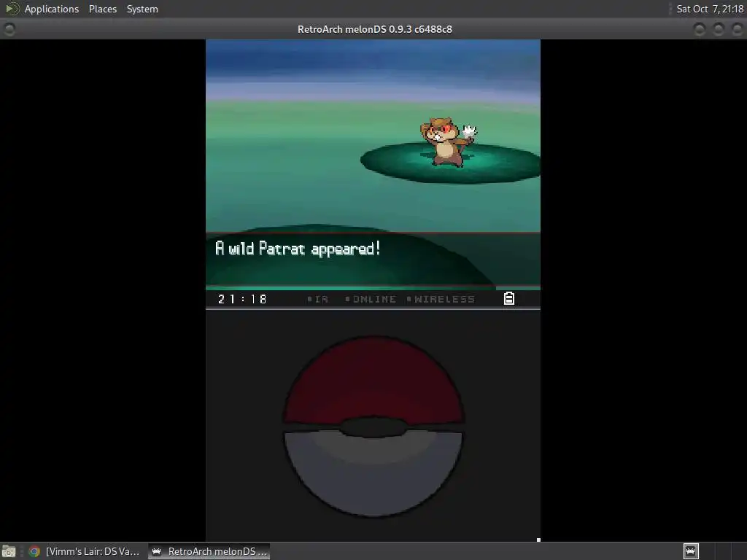
Task: Maximize the RetroArch window
Action: (719, 29)
